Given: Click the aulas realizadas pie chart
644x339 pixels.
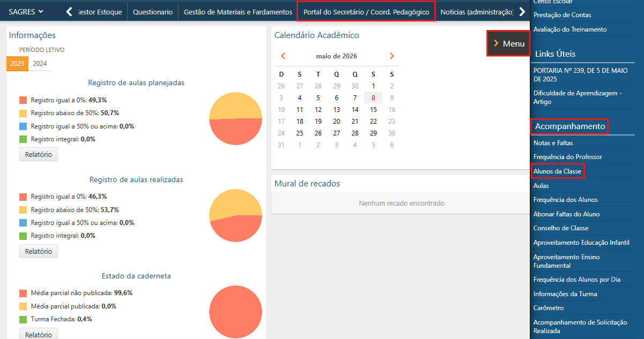Looking at the screenshot, I should coord(235,215).
